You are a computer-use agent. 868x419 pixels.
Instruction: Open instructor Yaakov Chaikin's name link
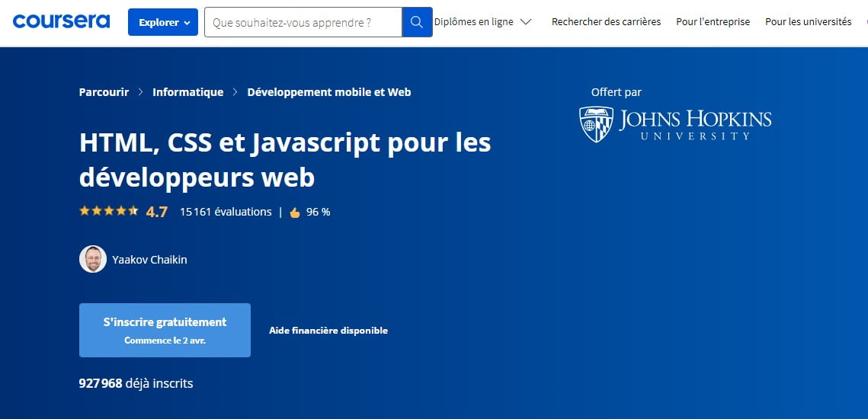point(149,260)
